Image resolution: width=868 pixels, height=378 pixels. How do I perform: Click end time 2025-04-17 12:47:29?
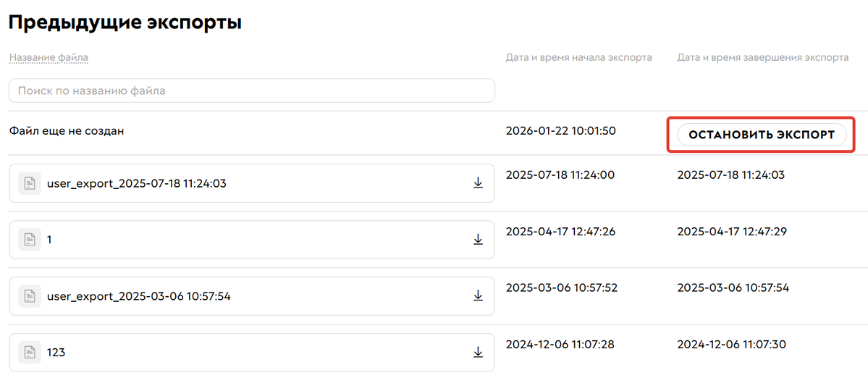[x=731, y=232]
